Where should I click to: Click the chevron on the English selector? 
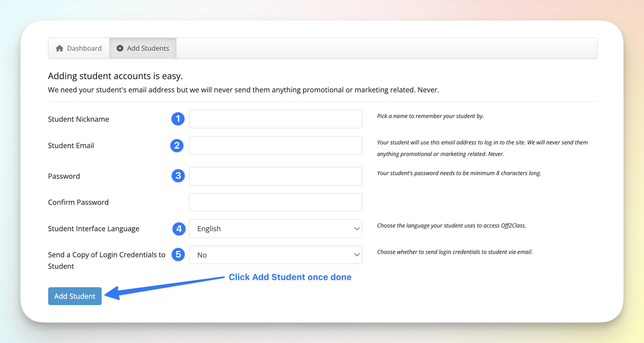pos(356,228)
